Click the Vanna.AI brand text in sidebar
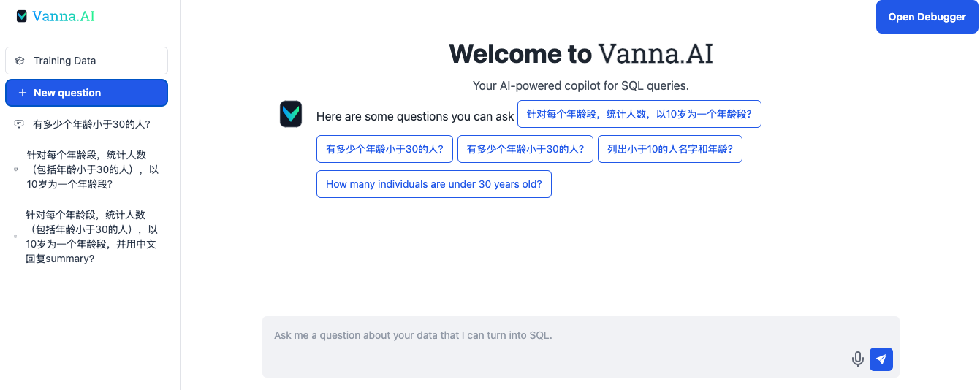This screenshot has width=980, height=390. tap(64, 16)
